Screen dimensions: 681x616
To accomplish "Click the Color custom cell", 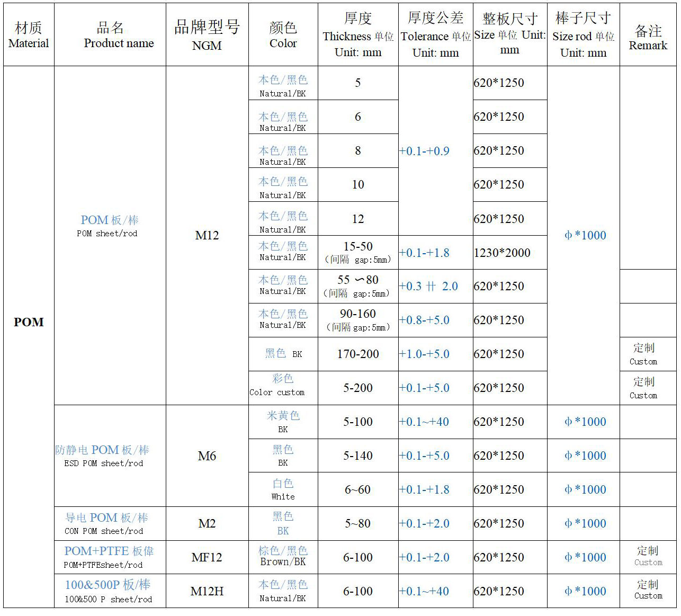I will (283, 387).
